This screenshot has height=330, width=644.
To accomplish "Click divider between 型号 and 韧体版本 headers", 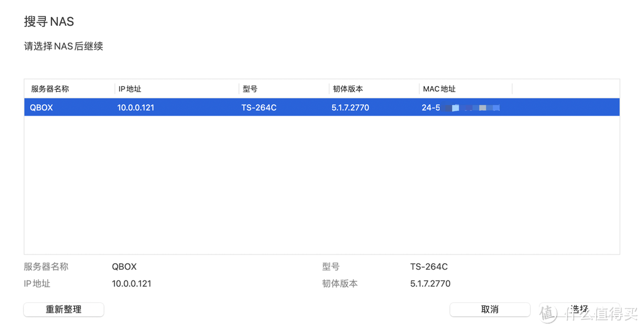I will (330, 89).
